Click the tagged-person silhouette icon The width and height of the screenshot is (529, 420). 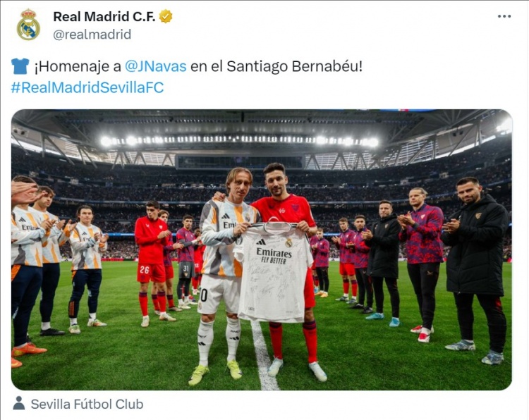click(x=19, y=403)
